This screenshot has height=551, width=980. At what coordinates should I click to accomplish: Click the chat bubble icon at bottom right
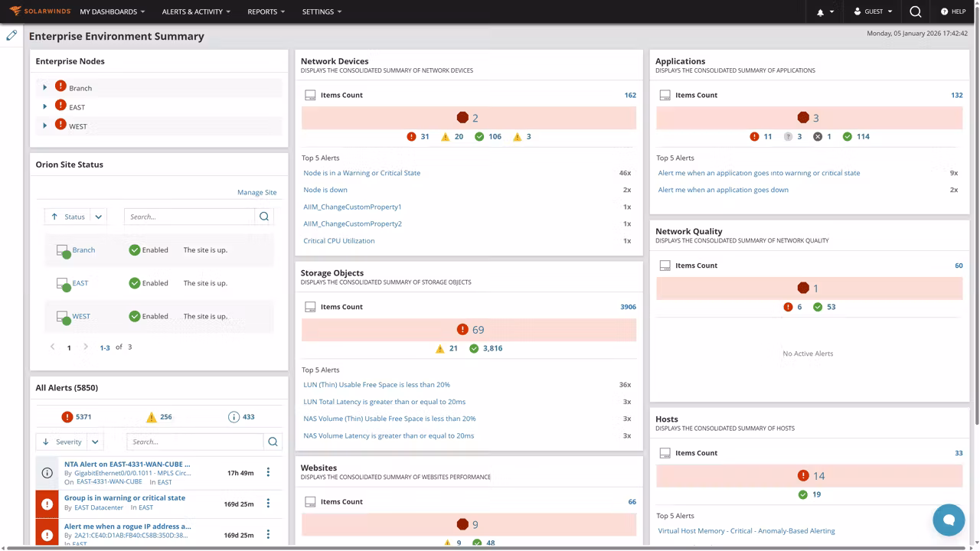[949, 520]
